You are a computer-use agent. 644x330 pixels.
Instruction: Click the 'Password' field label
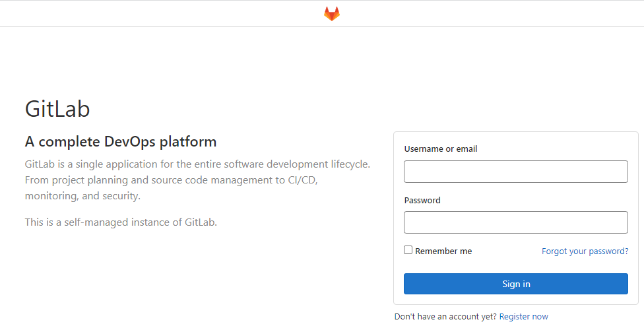pyautogui.click(x=422, y=200)
